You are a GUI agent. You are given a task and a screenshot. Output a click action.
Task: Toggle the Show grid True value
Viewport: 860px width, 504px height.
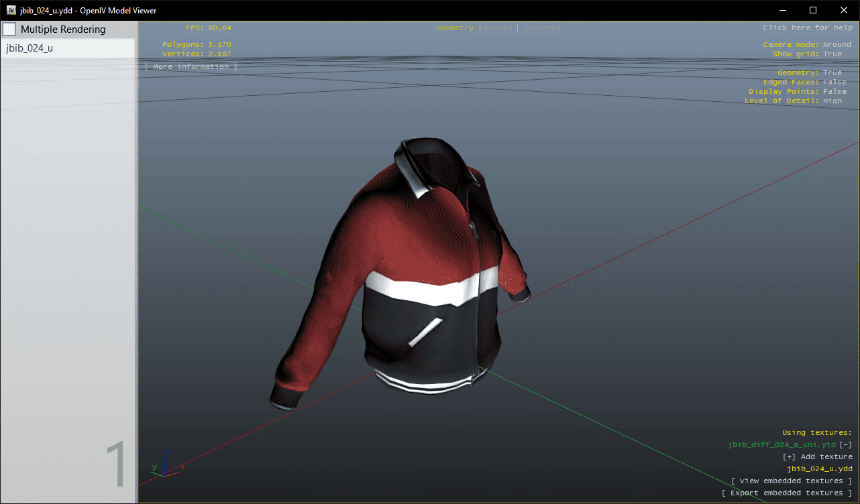click(832, 54)
